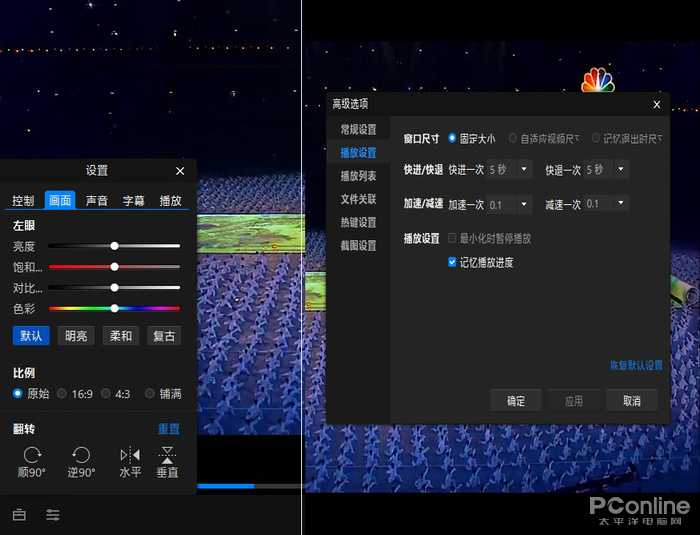Adjust the 对比 contrast slider

click(114, 288)
